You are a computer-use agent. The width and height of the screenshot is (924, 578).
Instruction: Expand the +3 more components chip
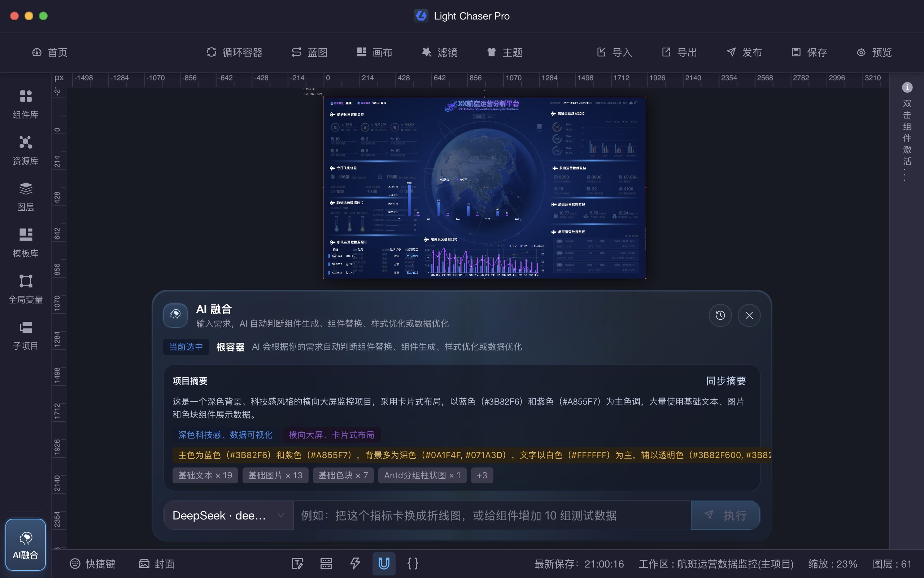pyautogui.click(x=482, y=475)
